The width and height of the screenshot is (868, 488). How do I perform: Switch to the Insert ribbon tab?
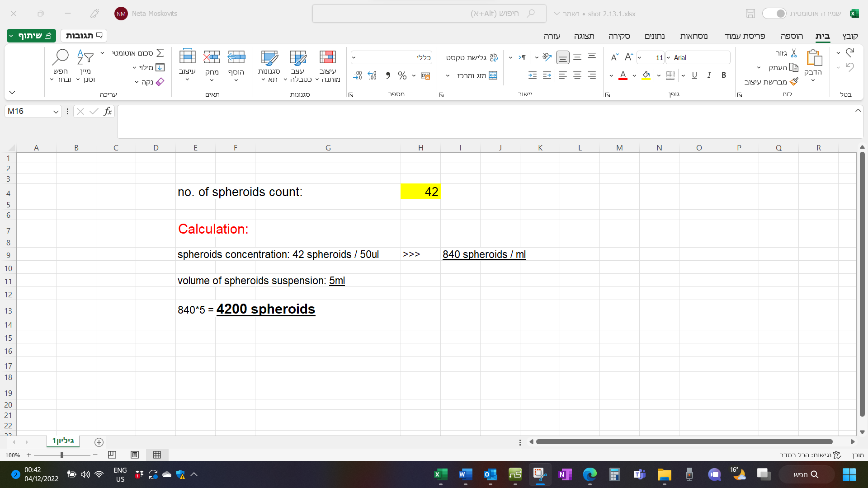[x=791, y=36]
